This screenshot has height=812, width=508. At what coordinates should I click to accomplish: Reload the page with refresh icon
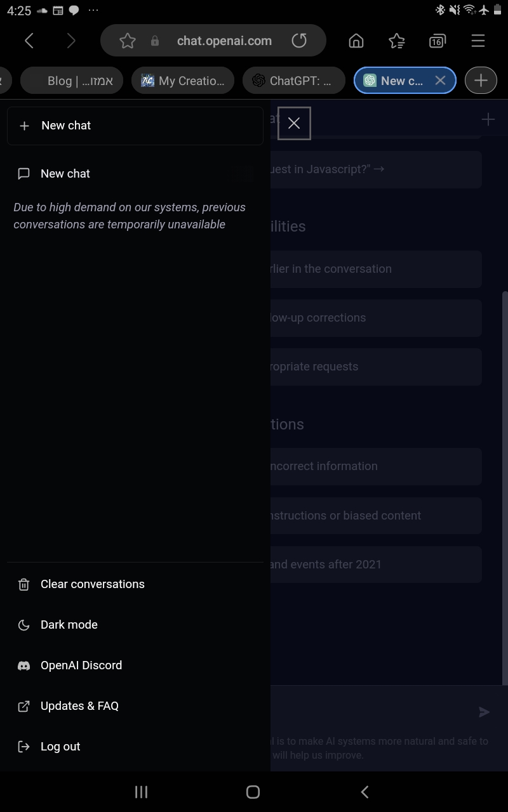pos(299,41)
